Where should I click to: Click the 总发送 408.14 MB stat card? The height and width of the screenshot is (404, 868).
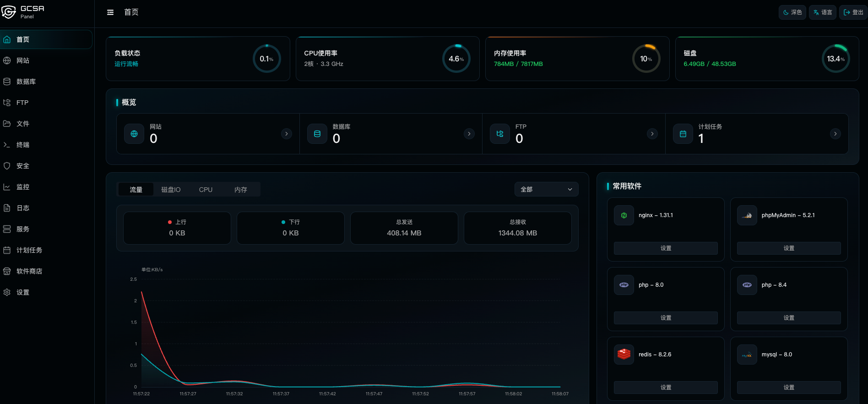point(404,228)
